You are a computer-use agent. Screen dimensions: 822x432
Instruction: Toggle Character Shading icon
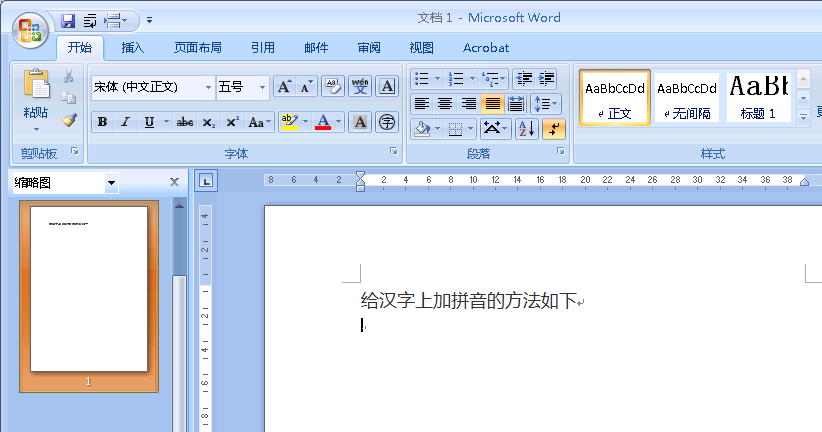pyautogui.click(x=360, y=122)
